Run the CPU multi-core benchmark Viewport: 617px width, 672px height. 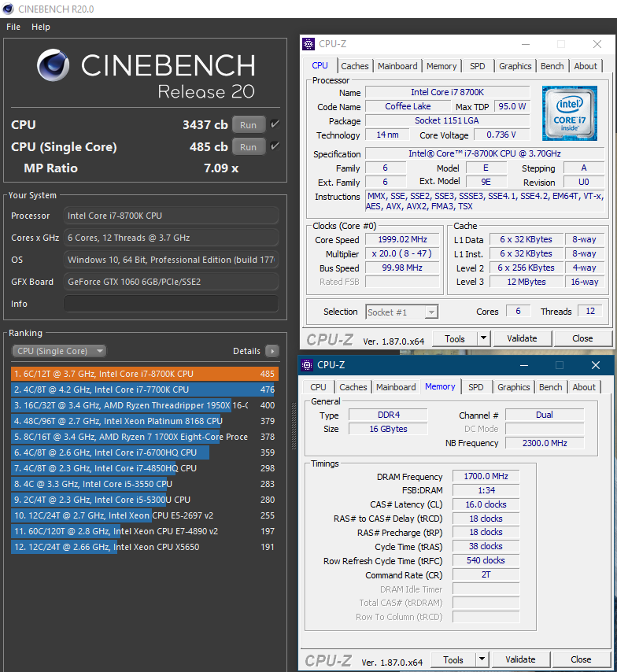[248, 124]
